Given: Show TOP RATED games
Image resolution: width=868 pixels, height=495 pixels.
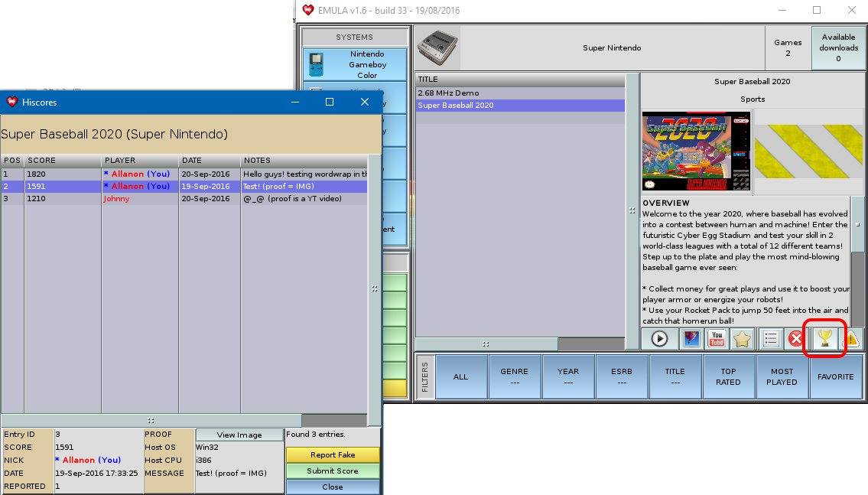Looking at the screenshot, I should coord(728,376).
